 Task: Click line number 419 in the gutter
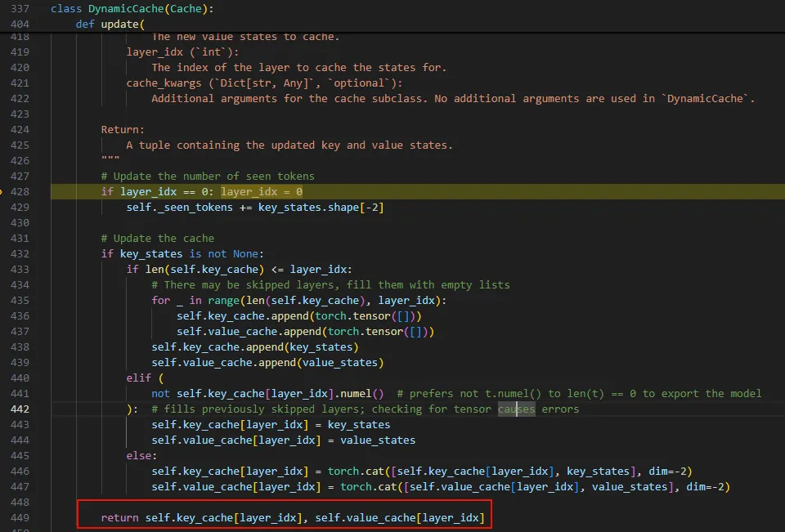(x=20, y=52)
